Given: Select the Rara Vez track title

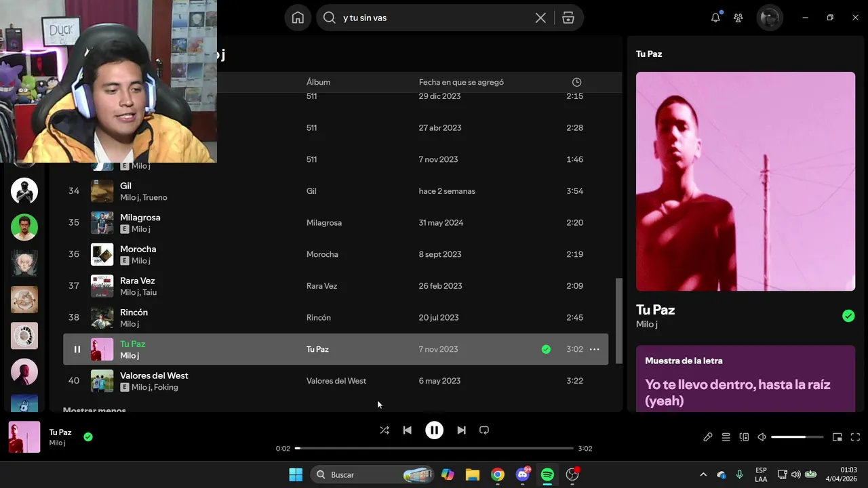Looking at the screenshot, I should tap(138, 281).
